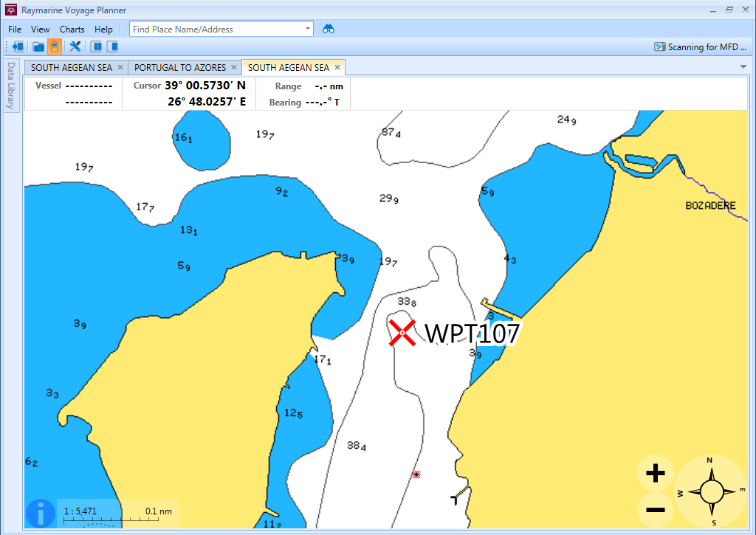Click the Vessel position label
Viewport: 756px width, 535px height.
48,86
